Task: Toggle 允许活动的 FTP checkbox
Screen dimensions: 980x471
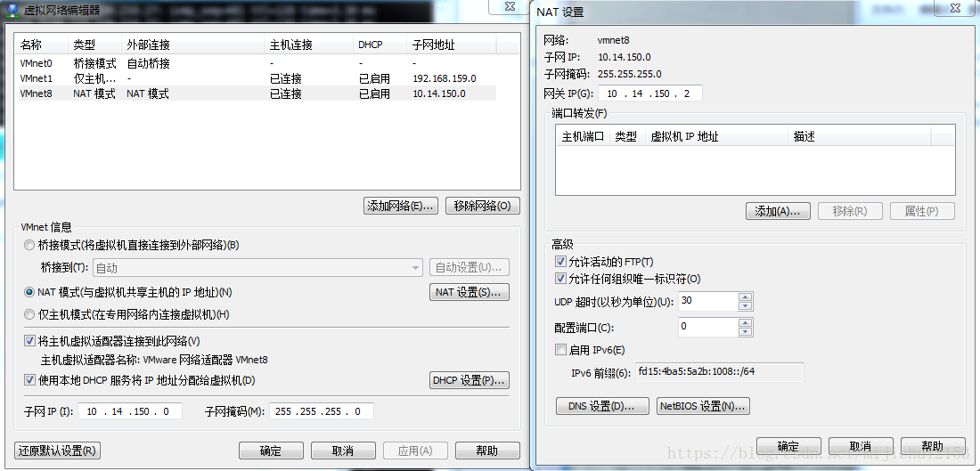Action: click(560, 262)
